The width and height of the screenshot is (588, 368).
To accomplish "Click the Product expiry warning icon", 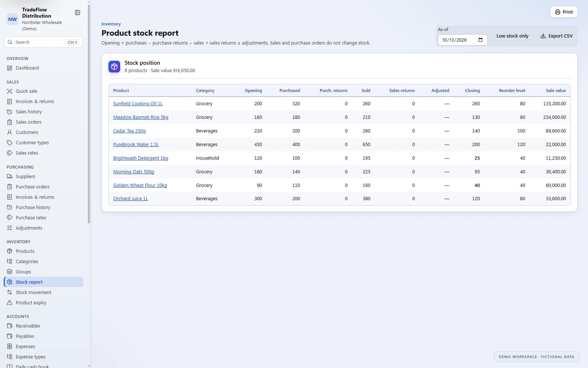I will (10, 303).
